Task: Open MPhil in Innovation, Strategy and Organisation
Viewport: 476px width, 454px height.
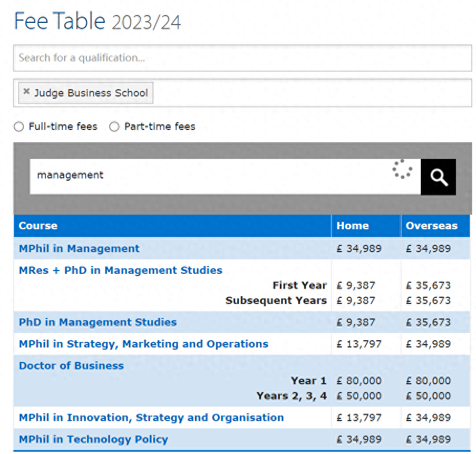Action: point(151,417)
